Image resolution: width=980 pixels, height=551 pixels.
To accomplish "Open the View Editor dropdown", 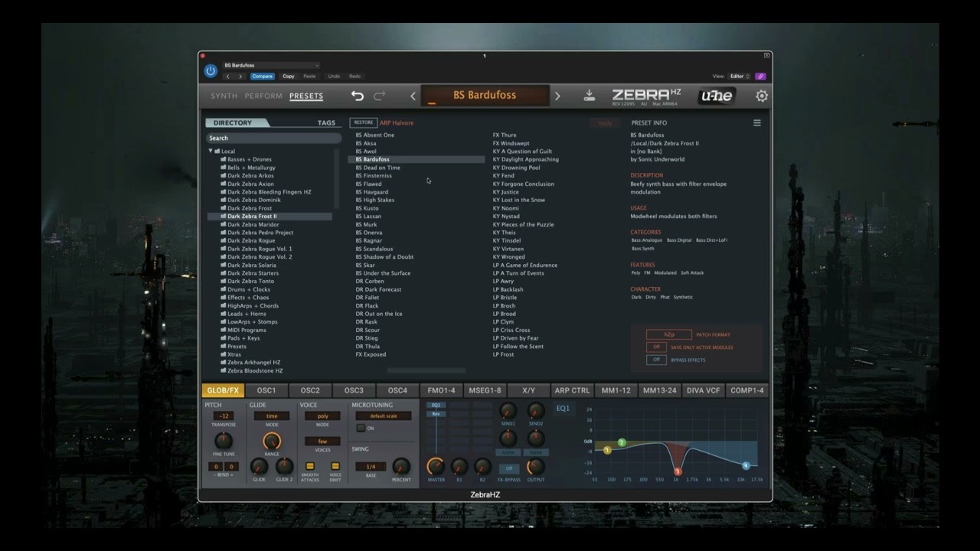I will [740, 77].
